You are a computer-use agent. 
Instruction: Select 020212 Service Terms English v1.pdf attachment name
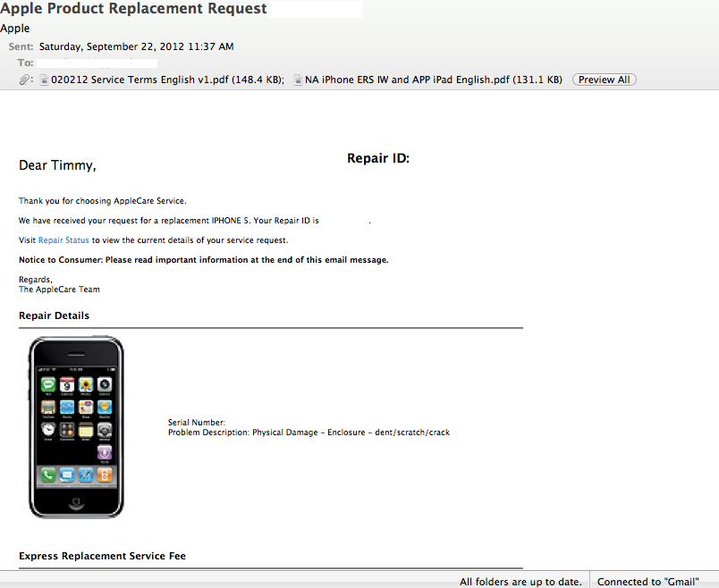[x=167, y=80]
